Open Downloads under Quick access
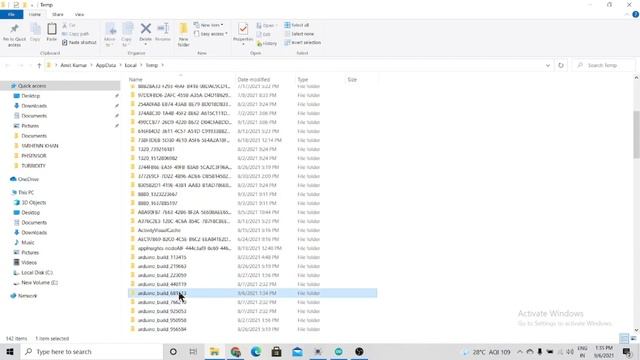 pyautogui.click(x=34, y=106)
